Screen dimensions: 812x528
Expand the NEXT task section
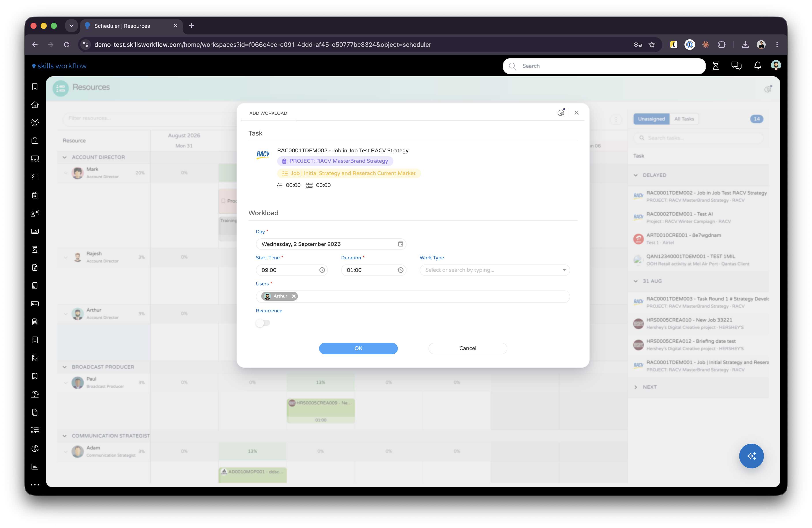pos(635,387)
